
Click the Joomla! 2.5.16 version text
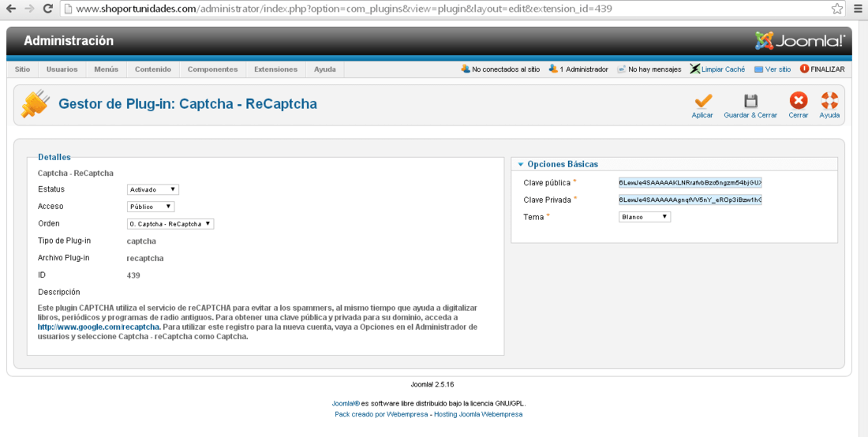[432, 384]
